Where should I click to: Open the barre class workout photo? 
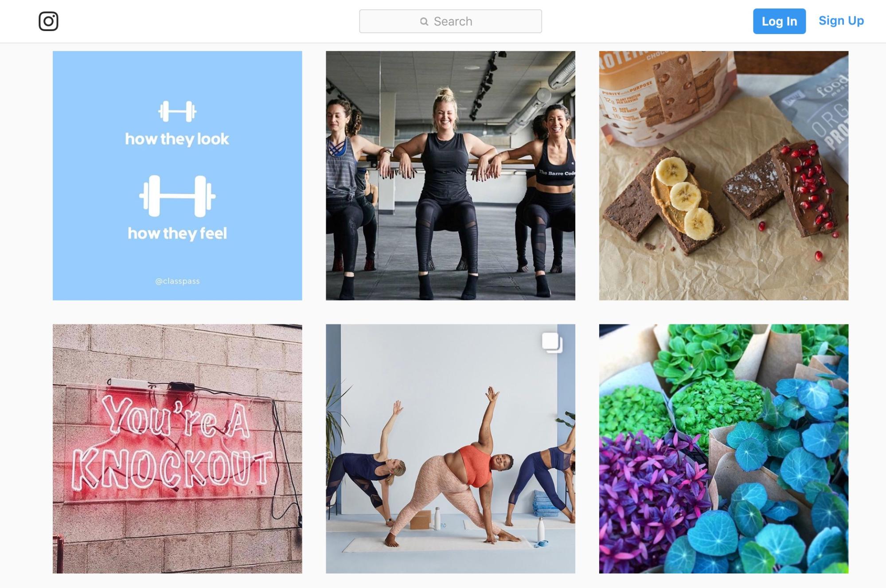[450, 175]
